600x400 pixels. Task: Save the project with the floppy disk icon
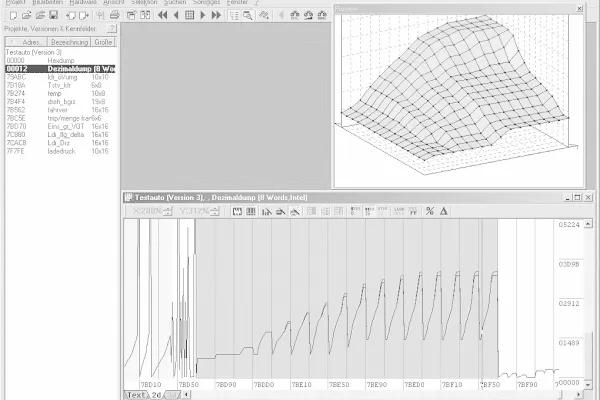pos(54,15)
